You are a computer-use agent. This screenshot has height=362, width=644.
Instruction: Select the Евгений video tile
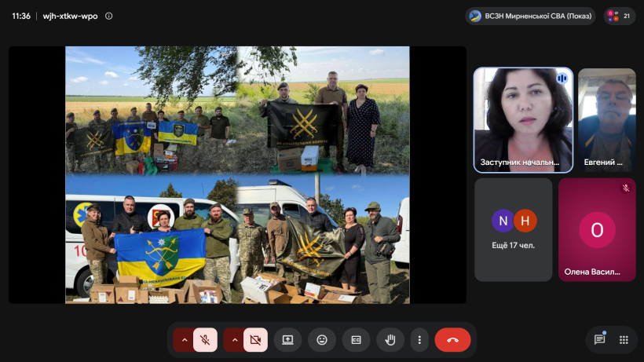[607, 120]
